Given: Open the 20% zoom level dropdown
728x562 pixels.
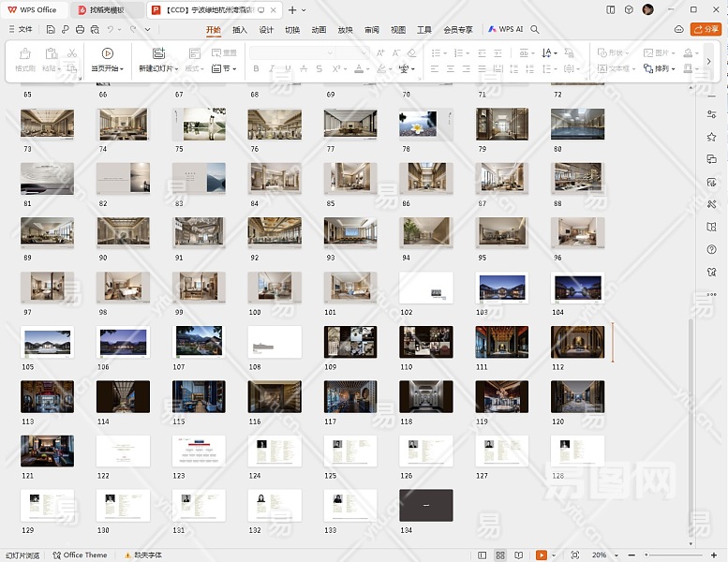Looking at the screenshot, I should click(603, 555).
